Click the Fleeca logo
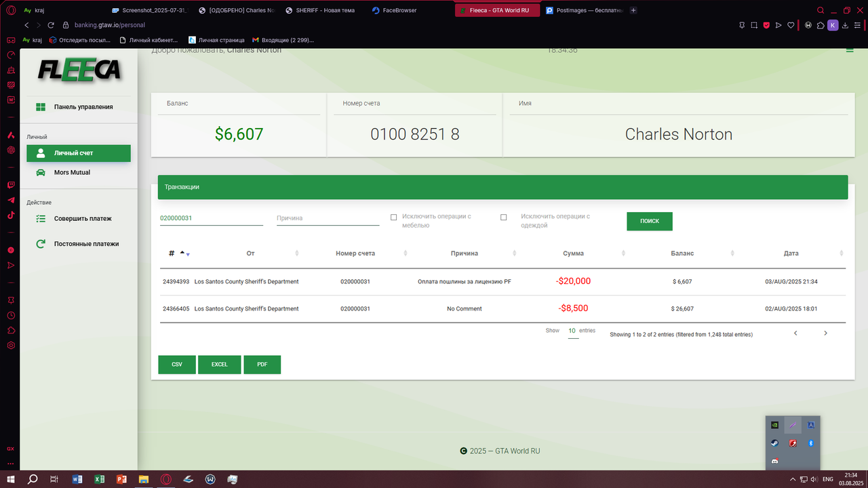868x488 pixels. tap(79, 69)
